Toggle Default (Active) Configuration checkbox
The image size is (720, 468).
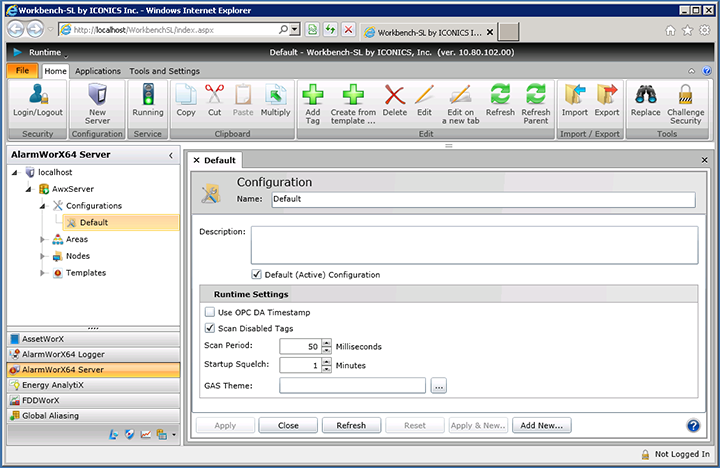click(x=256, y=275)
